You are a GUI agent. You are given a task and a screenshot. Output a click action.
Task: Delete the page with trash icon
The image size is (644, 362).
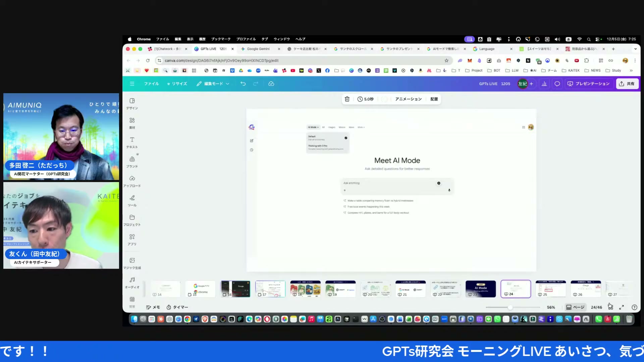click(x=347, y=99)
